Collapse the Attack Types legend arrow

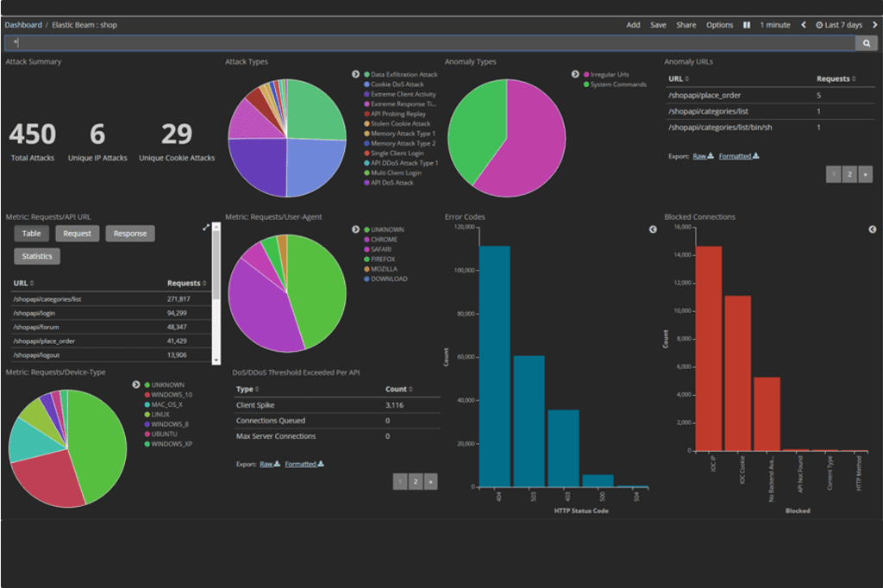[x=355, y=74]
